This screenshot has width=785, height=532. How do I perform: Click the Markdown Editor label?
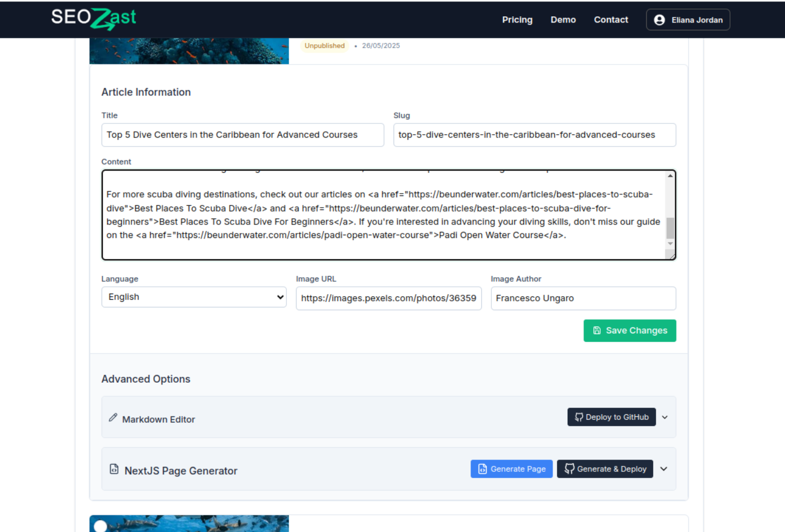[x=158, y=419]
